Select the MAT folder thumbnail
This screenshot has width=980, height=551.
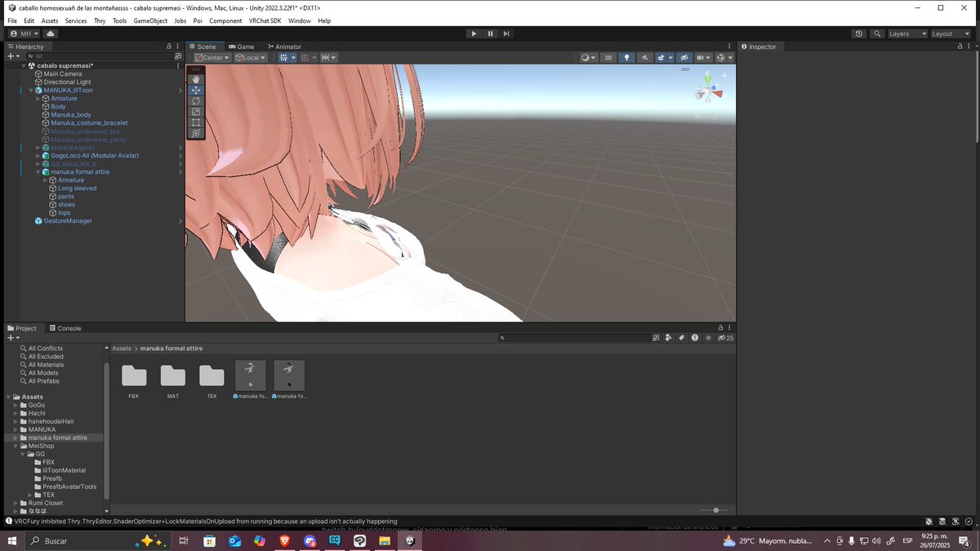173,380
